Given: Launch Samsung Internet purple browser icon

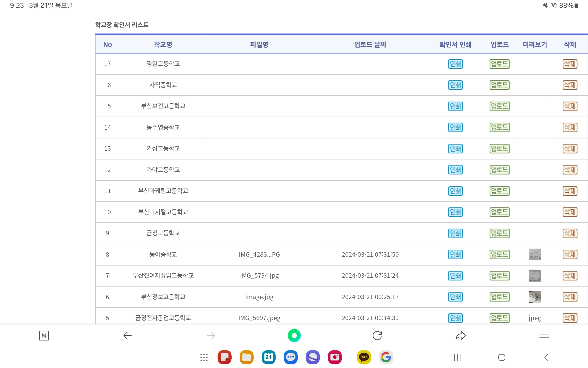Looking at the screenshot, I should click(x=313, y=357).
